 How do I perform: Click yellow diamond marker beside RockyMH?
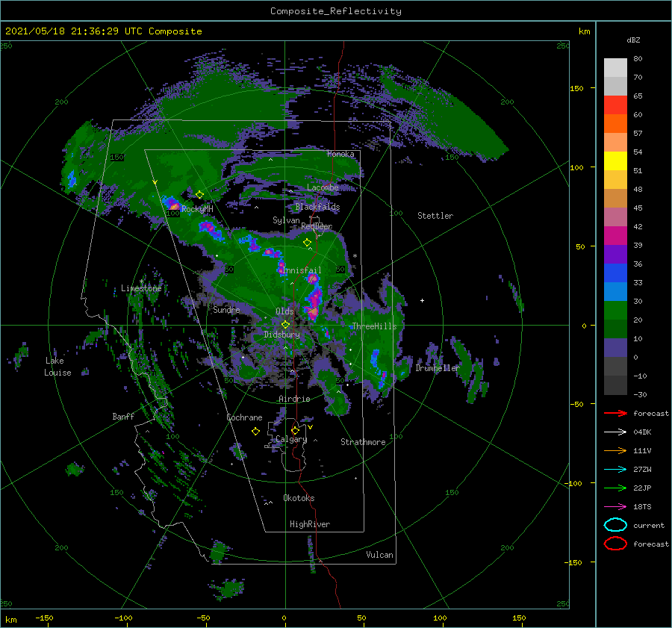[x=199, y=195]
